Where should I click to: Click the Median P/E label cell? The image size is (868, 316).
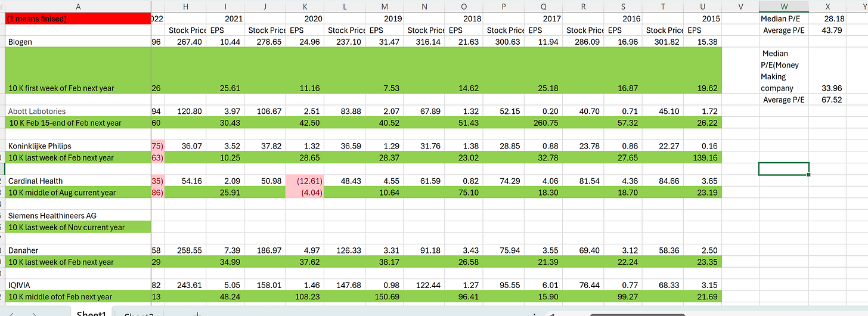783,18
